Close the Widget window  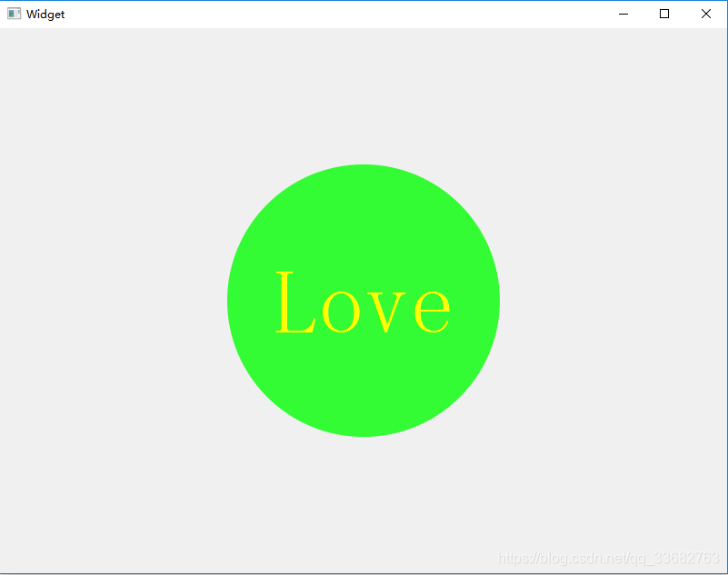705,14
